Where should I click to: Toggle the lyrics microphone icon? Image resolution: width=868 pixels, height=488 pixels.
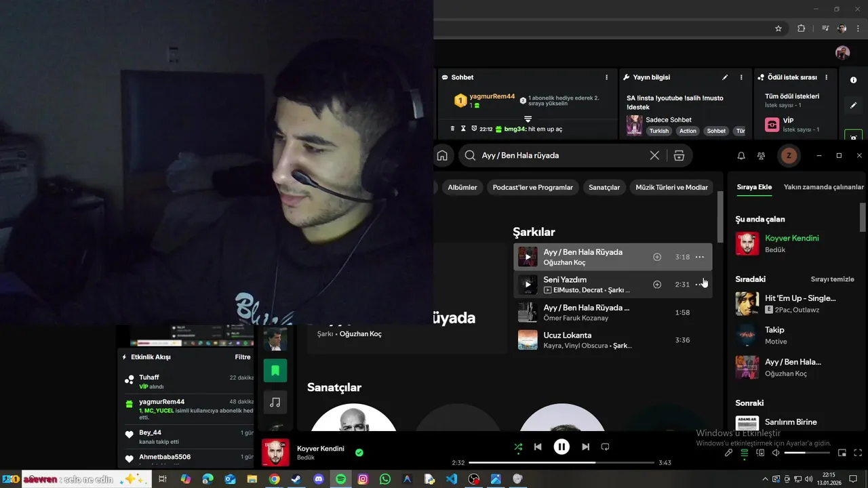pos(729,453)
